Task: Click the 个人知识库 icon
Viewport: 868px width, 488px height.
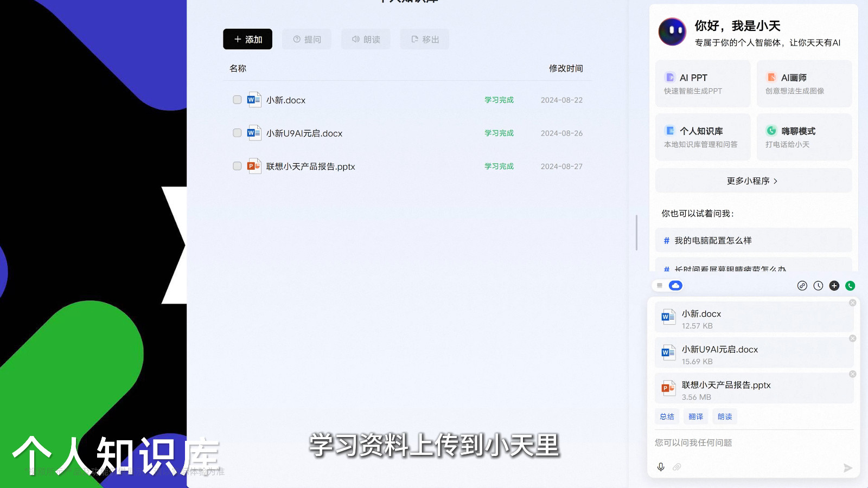Action: coord(669,130)
